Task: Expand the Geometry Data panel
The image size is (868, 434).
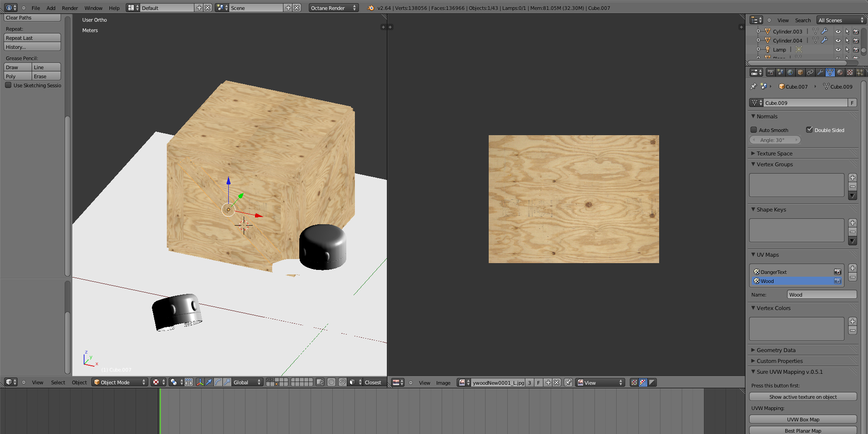Action: [x=776, y=350]
